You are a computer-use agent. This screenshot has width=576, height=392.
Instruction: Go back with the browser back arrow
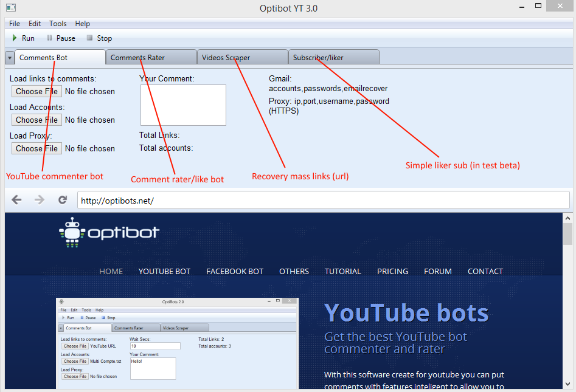[x=16, y=200]
